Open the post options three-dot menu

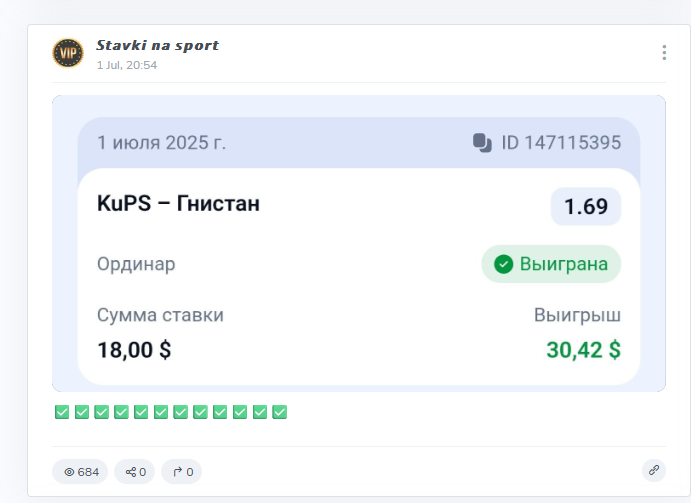click(664, 52)
